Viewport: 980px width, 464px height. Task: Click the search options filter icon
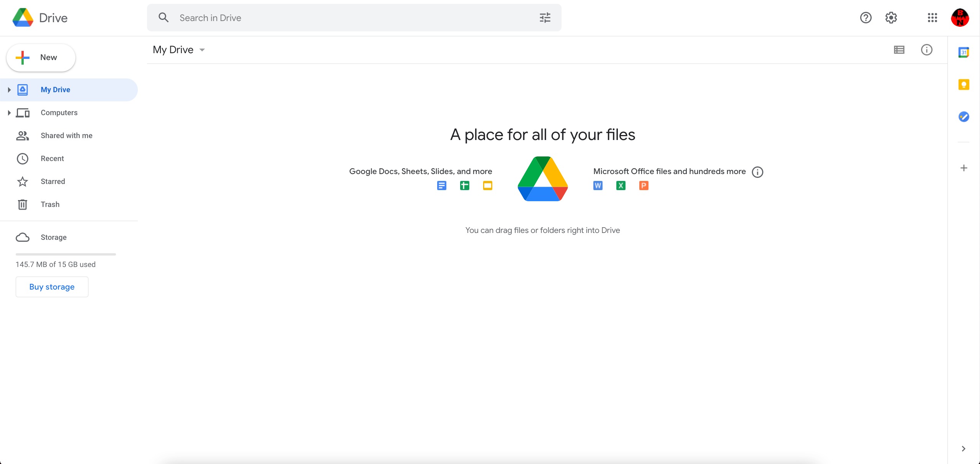pyautogui.click(x=545, y=18)
